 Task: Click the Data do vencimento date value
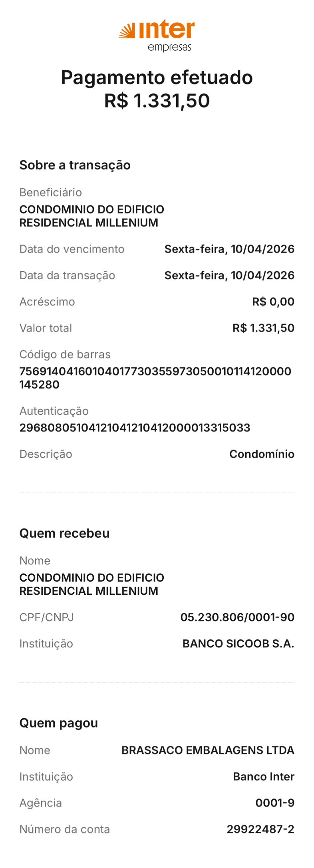(x=229, y=249)
